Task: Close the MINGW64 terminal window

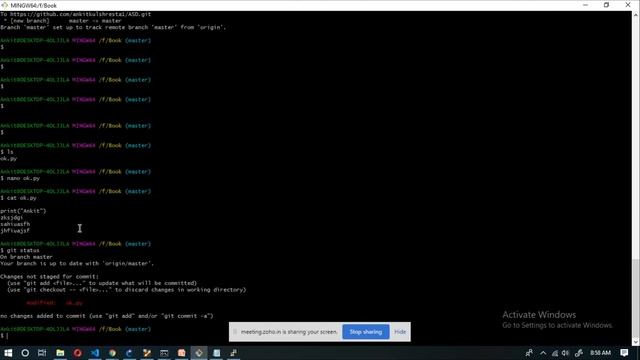Action: coord(628,5)
